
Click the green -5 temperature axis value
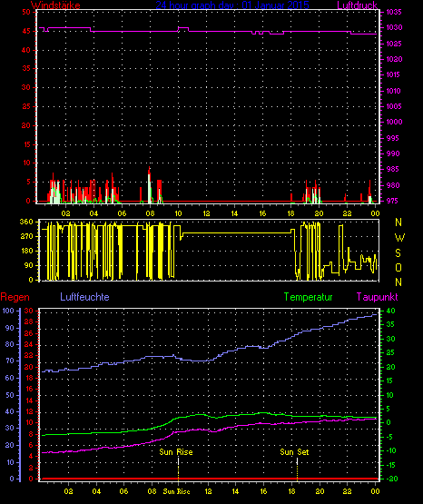pos(389,437)
